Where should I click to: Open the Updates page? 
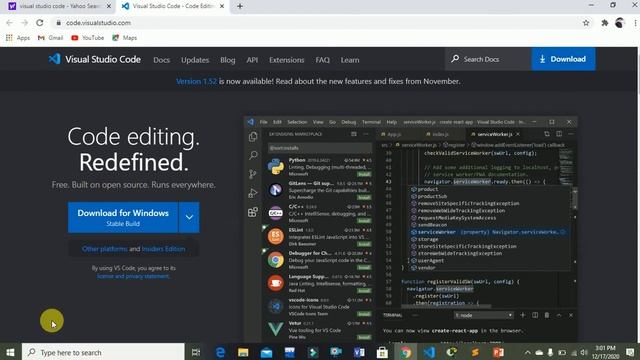pos(195,60)
